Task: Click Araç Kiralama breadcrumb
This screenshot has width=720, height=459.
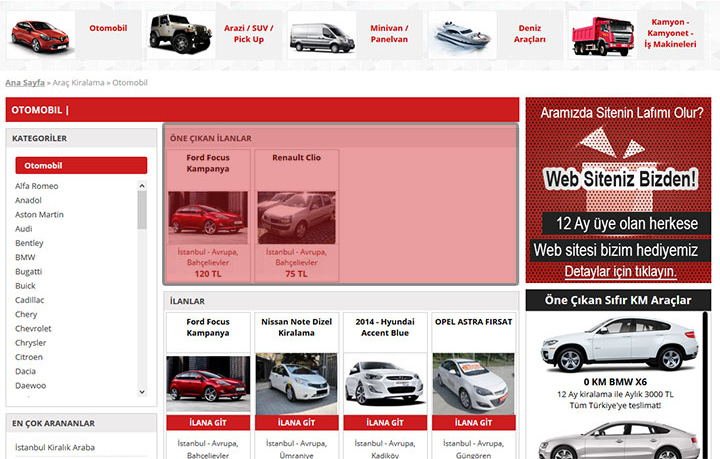Action: (x=78, y=83)
